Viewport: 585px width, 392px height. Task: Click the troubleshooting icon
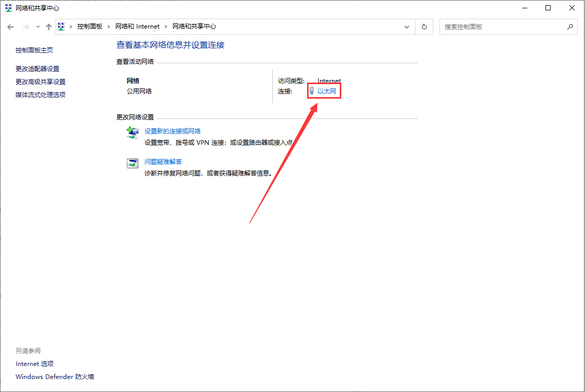(132, 164)
